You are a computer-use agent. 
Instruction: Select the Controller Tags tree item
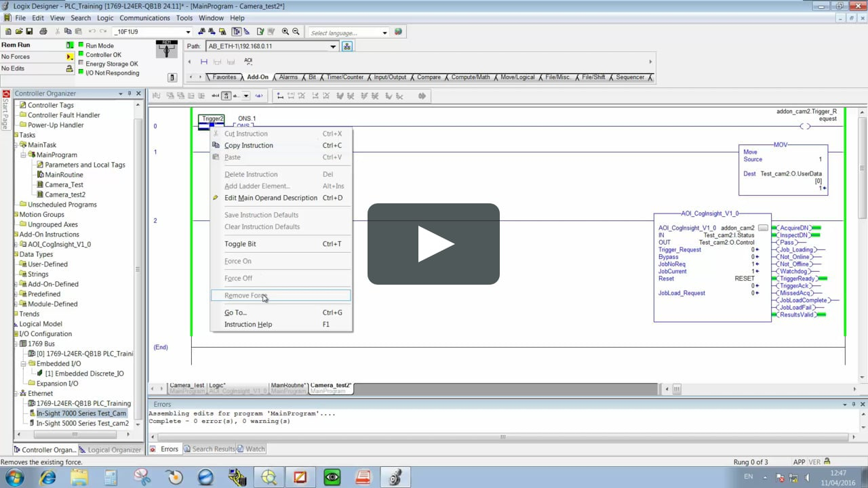tap(50, 105)
